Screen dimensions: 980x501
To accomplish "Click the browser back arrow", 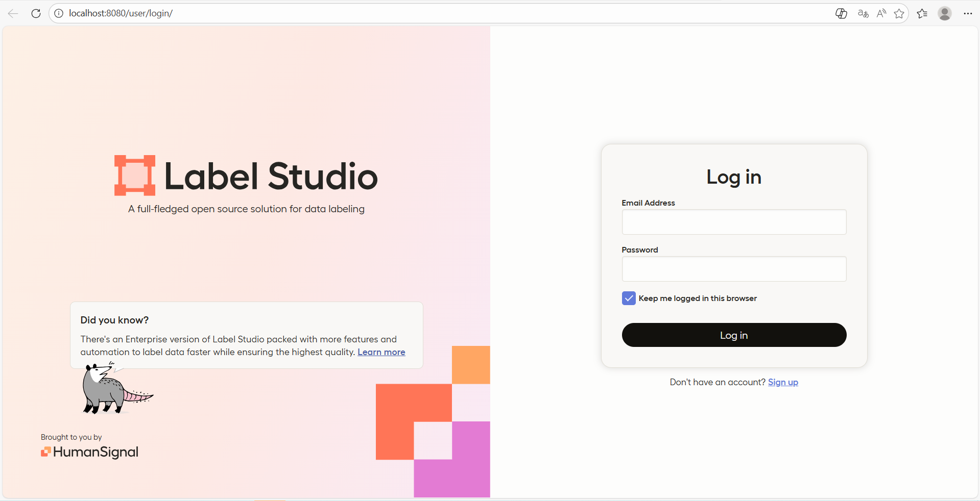I will pyautogui.click(x=13, y=13).
